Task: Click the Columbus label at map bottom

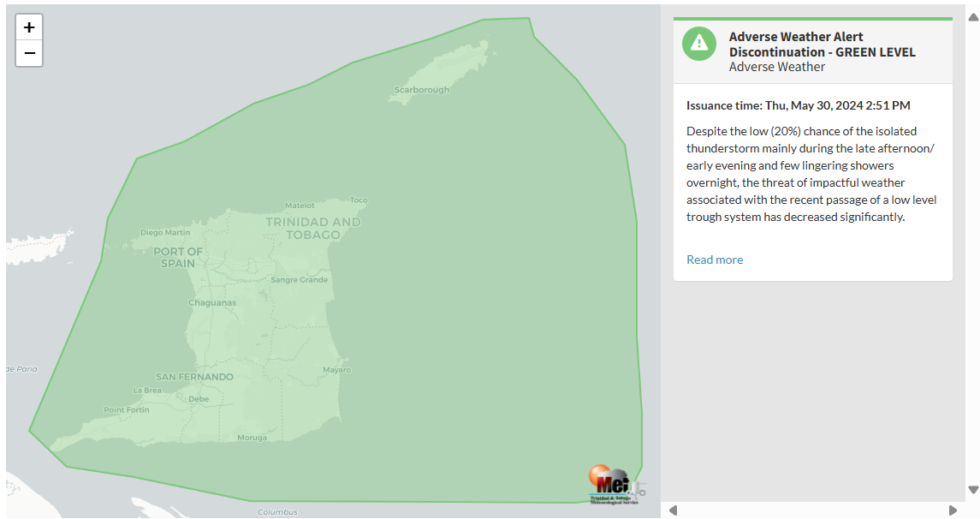Action: pos(277,512)
